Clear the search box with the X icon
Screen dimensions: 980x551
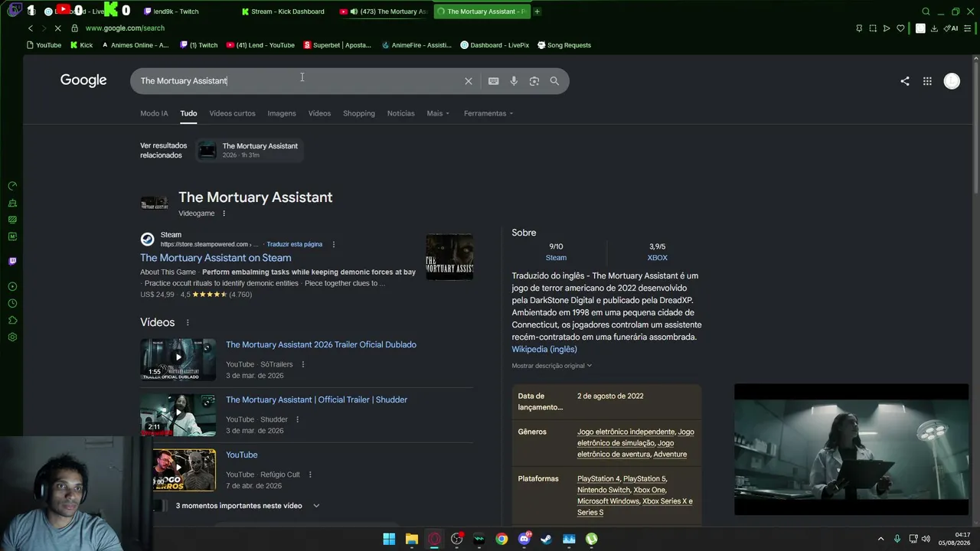click(x=469, y=81)
